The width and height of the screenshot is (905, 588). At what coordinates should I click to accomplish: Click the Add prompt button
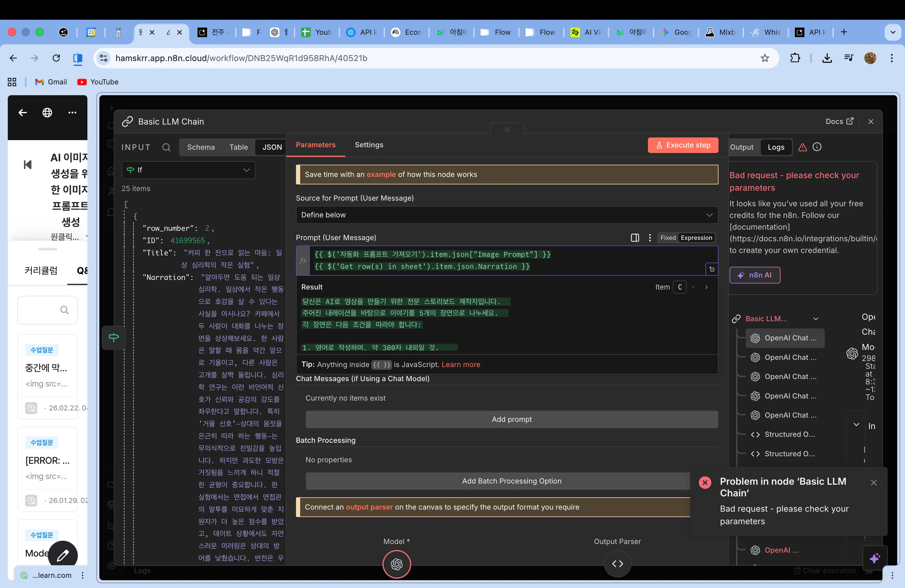[x=511, y=419]
